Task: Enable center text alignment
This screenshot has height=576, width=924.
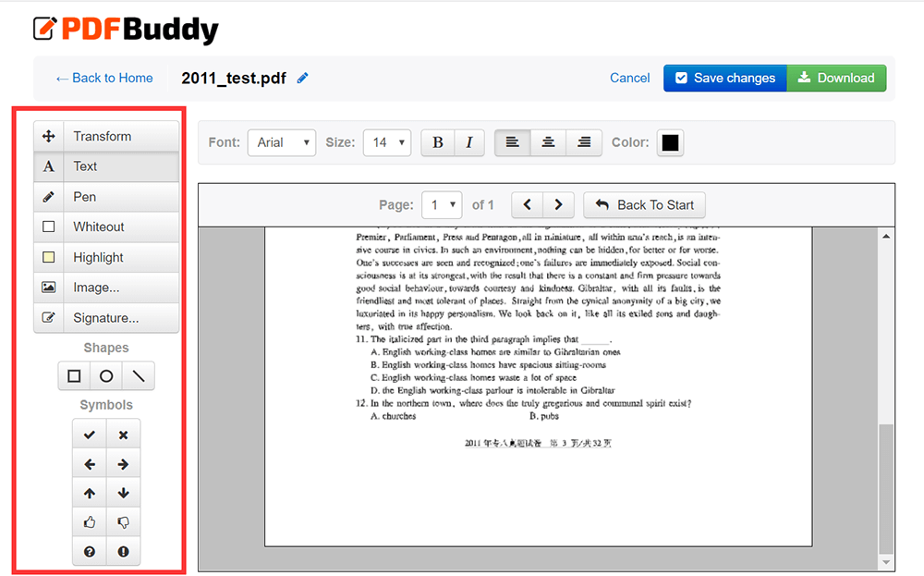Action: (x=548, y=142)
